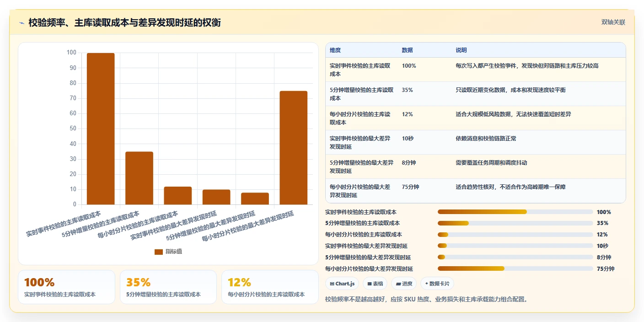Click the chart bar with value 12

(x=178, y=195)
